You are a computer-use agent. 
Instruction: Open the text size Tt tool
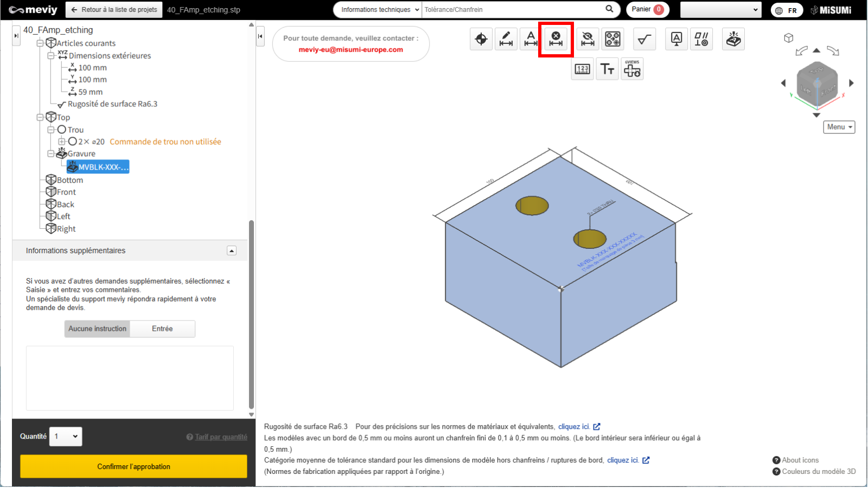click(x=607, y=69)
